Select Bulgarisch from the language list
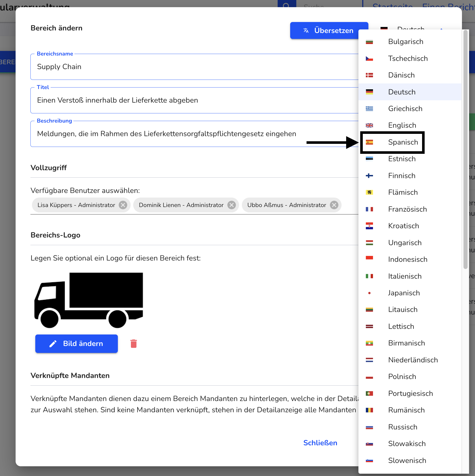475x476 pixels. [410, 41]
